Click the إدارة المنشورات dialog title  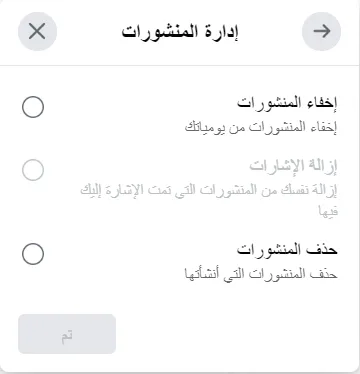(180, 32)
